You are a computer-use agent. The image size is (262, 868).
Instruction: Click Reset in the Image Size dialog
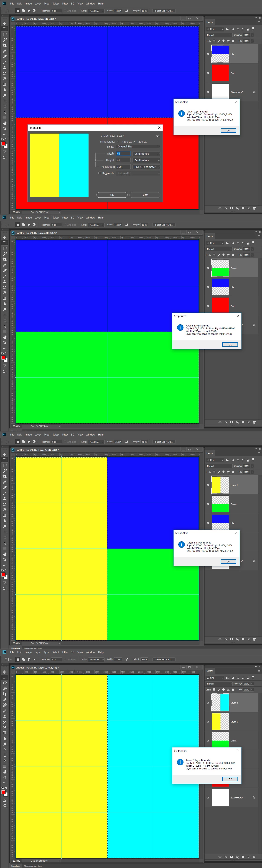coord(145,195)
